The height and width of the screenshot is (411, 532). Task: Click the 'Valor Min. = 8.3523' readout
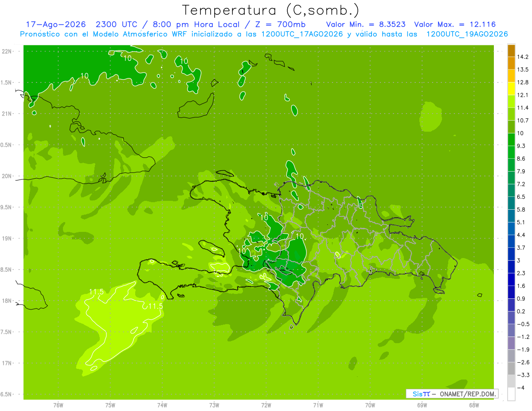click(365, 24)
